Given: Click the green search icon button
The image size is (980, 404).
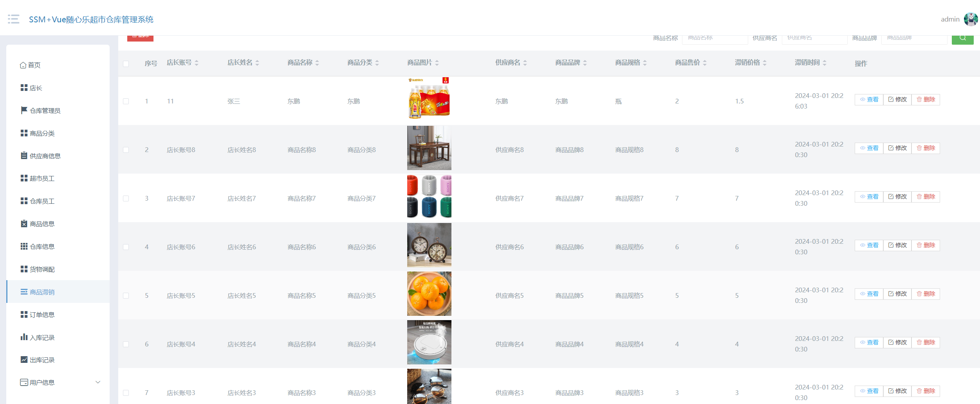Looking at the screenshot, I should coord(962,38).
